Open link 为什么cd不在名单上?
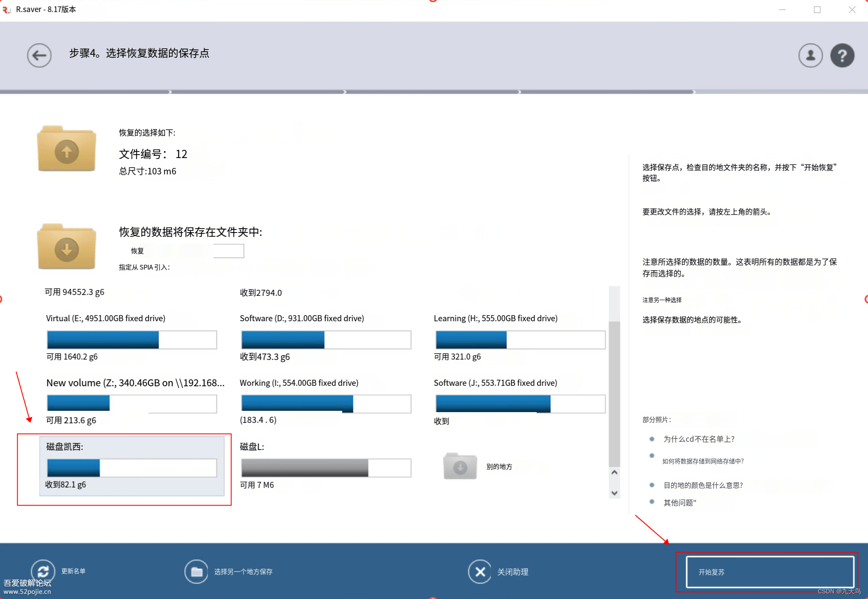The width and height of the screenshot is (868, 599). point(699,439)
